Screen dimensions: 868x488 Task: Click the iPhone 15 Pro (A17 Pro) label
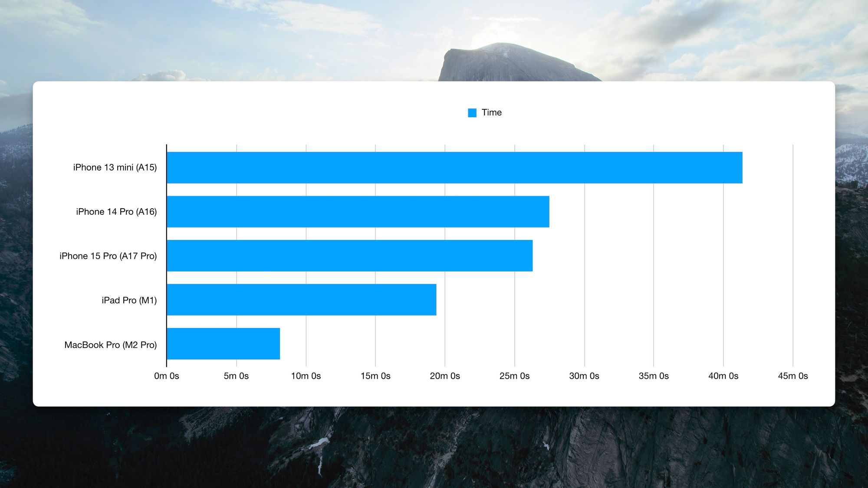[108, 256]
